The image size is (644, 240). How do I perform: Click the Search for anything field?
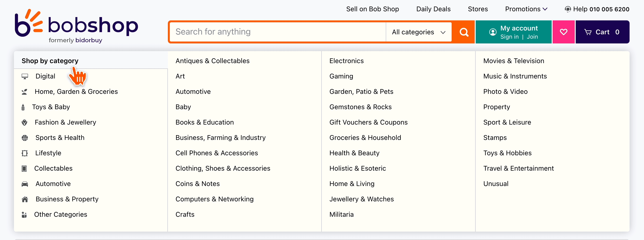tap(278, 32)
